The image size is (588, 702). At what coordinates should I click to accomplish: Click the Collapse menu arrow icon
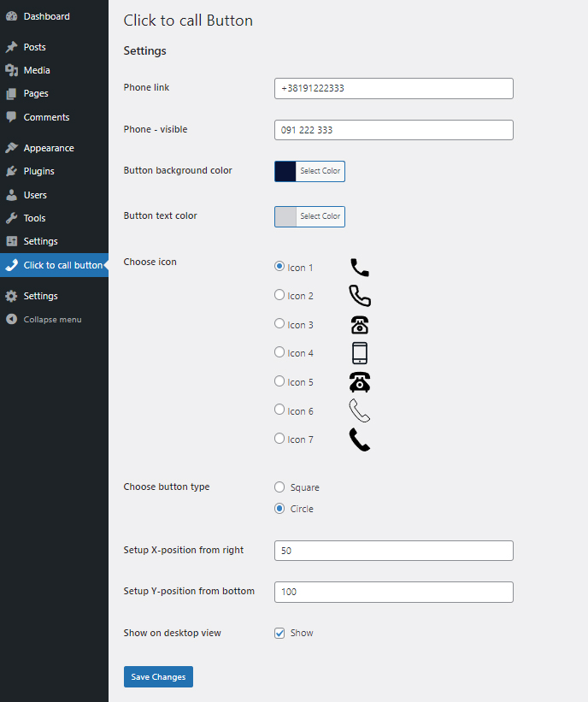(x=12, y=319)
